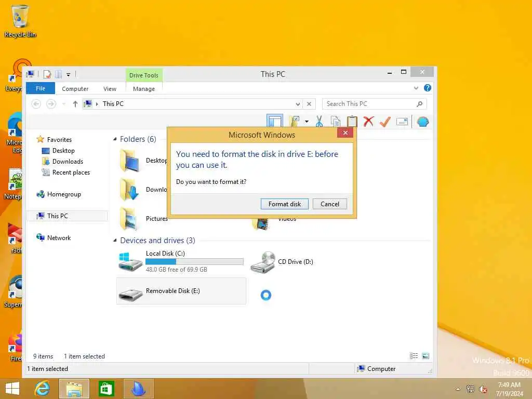Click the Format disk button

pyautogui.click(x=284, y=204)
